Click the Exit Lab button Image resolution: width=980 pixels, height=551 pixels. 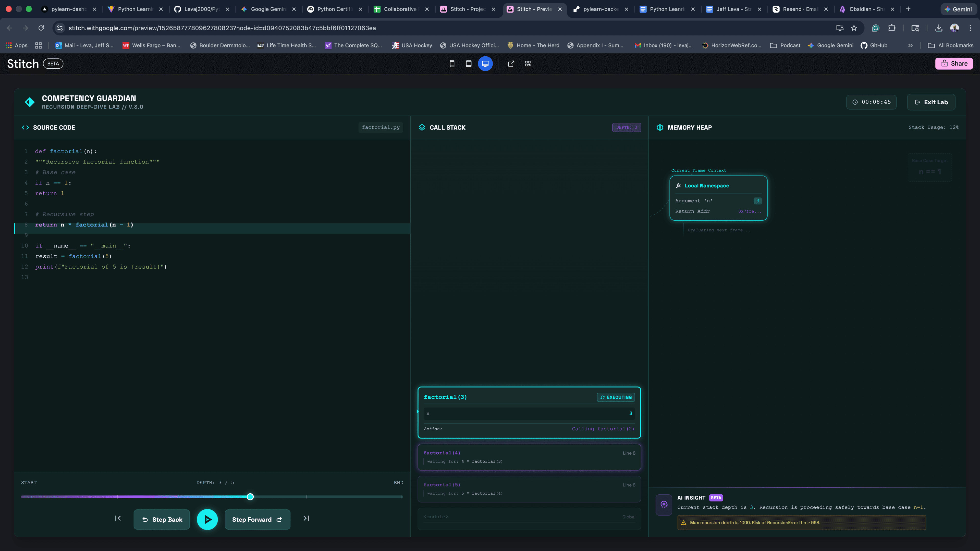931,102
